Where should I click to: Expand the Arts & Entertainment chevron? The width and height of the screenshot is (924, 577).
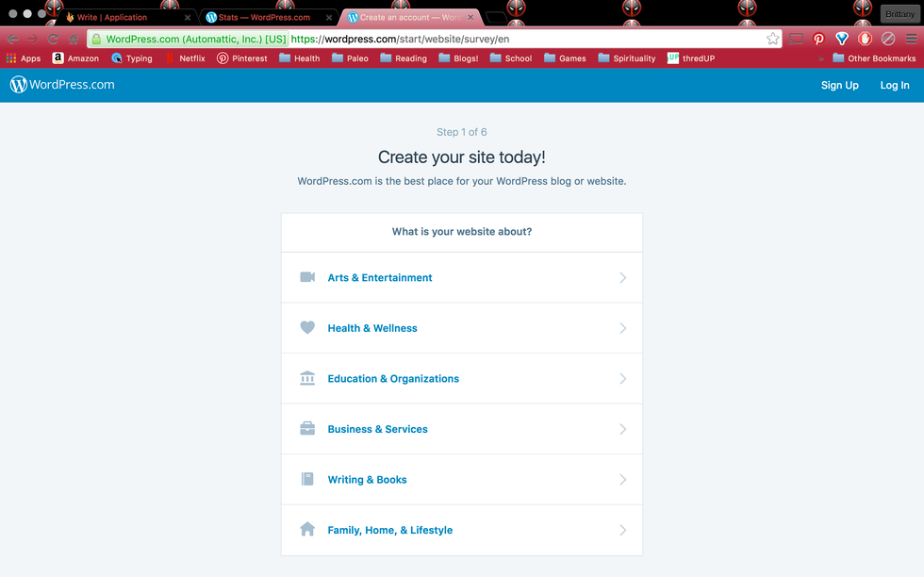pos(622,277)
